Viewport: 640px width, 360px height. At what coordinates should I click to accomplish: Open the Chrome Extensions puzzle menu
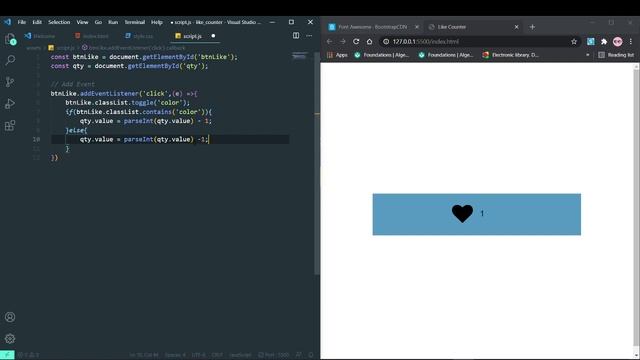click(604, 41)
